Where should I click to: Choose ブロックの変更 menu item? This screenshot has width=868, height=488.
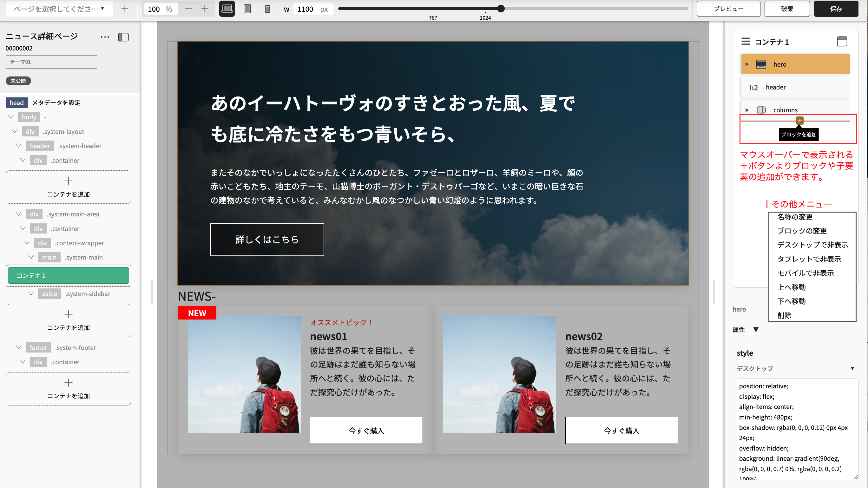(802, 231)
